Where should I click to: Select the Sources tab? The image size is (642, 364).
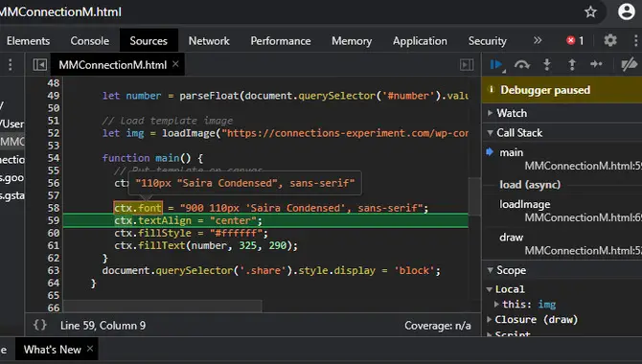click(x=149, y=41)
